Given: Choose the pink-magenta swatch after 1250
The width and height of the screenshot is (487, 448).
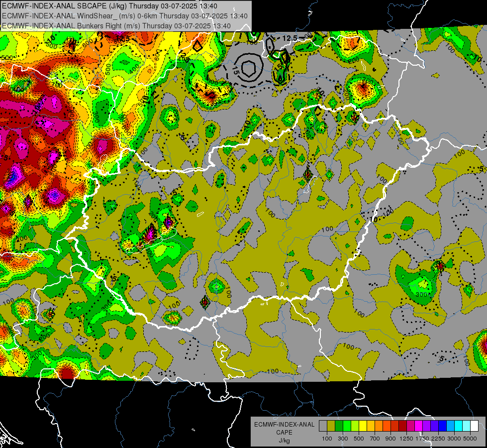Looking at the screenshot, I should pyautogui.click(x=410, y=426).
